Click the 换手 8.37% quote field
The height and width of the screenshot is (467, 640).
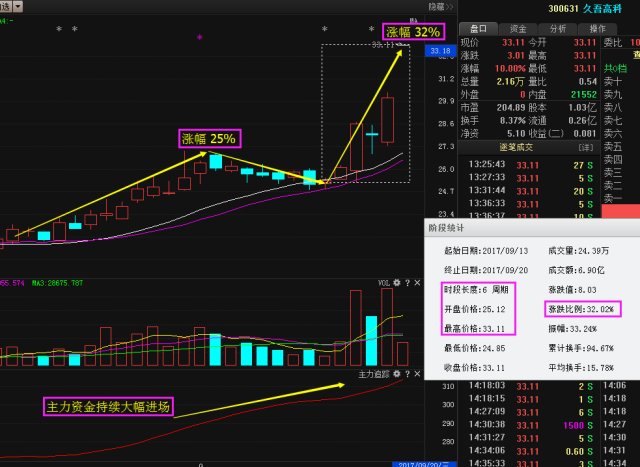click(493, 120)
